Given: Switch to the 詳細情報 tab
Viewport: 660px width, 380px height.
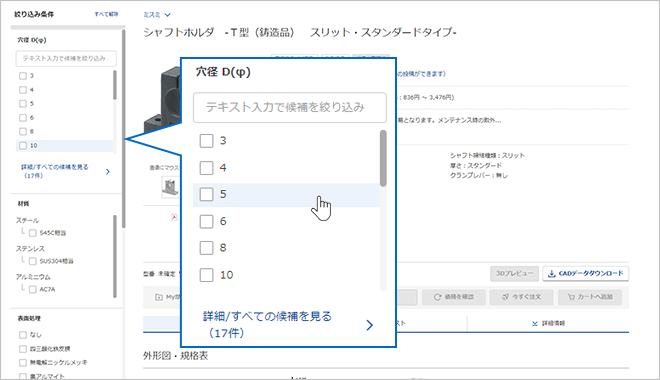Looking at the screenshot, I should tap(548, 324).
